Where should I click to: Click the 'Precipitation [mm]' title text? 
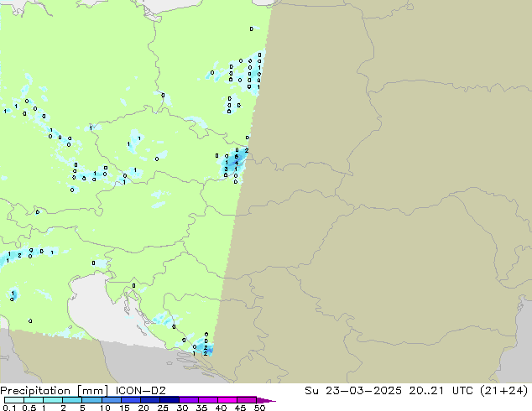click(x=54, y=390)
